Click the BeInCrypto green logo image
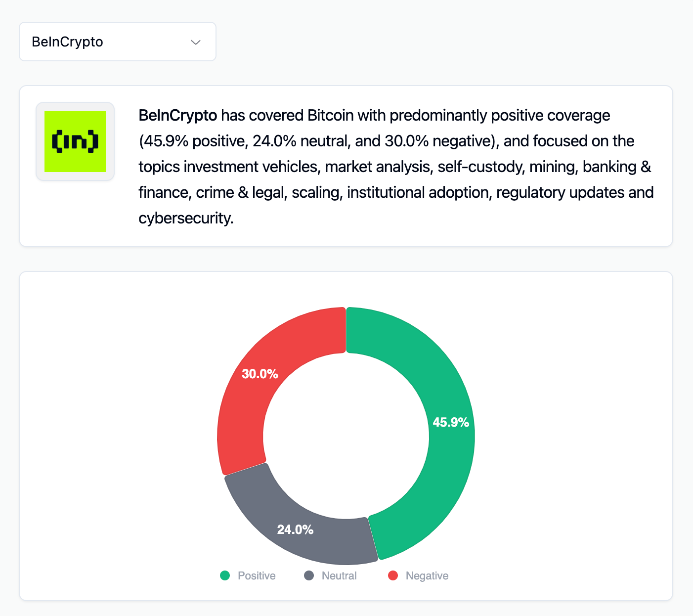Image resolution: width=693 pixels, height=616 pixels. click(75, 141)
